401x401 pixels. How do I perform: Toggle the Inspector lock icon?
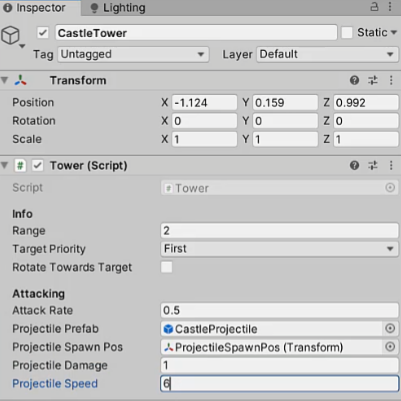tap(374, 6)
